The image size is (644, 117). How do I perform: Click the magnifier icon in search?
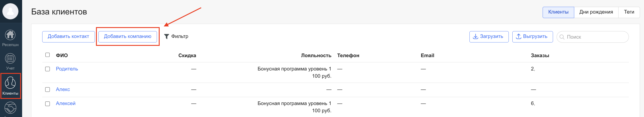tap(562, 37)
